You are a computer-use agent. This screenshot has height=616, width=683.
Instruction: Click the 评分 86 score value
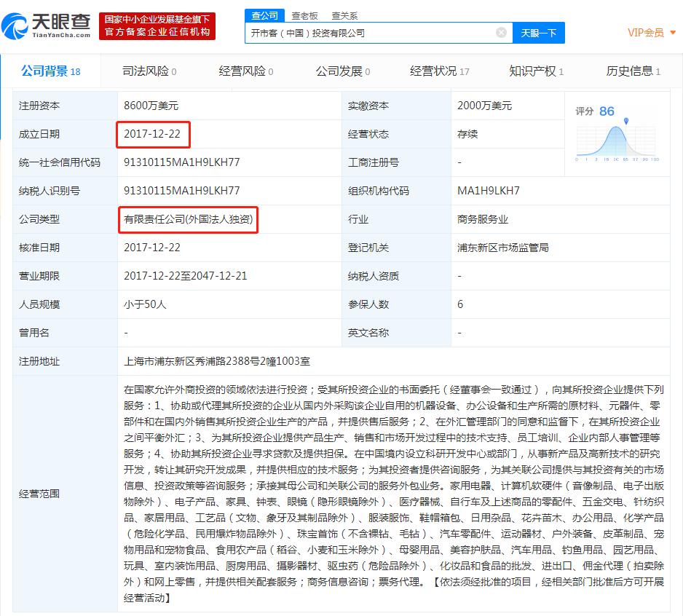(x=607, y=111)
